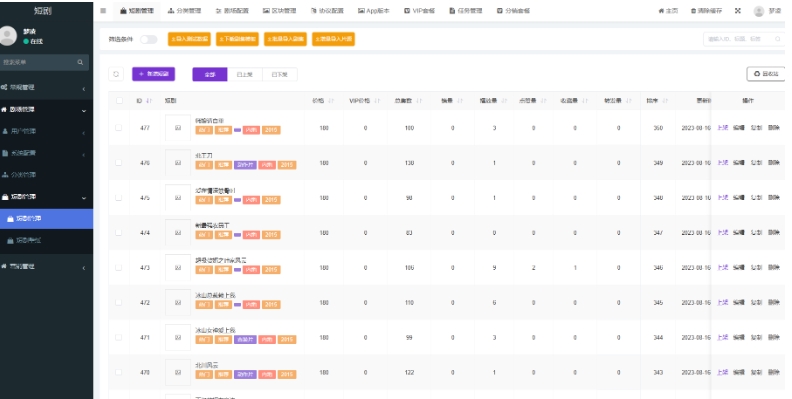
Task: Open the 区块管理 top tab
Action: (279, 11)
